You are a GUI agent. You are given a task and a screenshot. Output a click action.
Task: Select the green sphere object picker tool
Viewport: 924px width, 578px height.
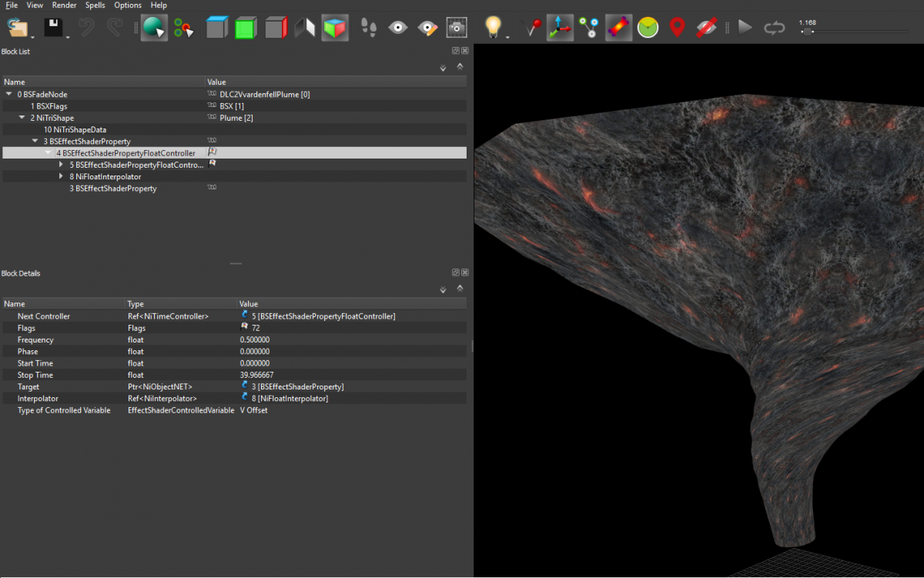[154, 28]
